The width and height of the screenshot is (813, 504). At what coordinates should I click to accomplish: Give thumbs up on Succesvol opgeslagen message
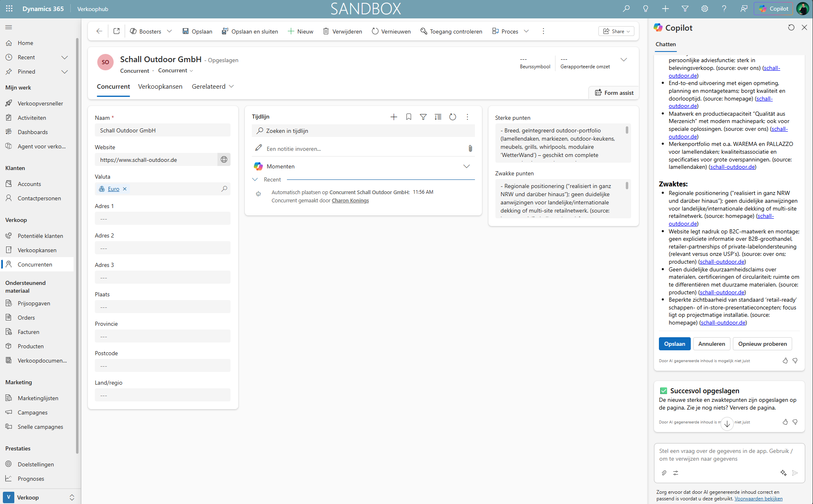(x=785, y=422)
